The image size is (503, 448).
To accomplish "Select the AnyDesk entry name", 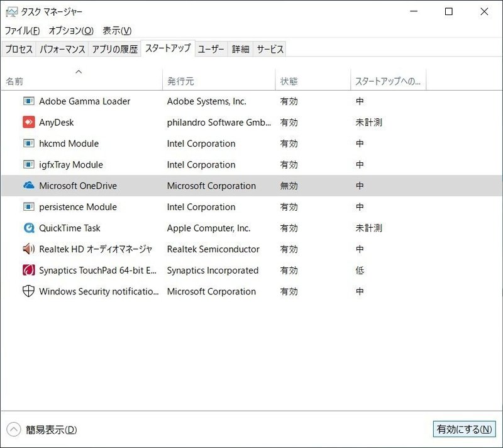I will [57, 123].
